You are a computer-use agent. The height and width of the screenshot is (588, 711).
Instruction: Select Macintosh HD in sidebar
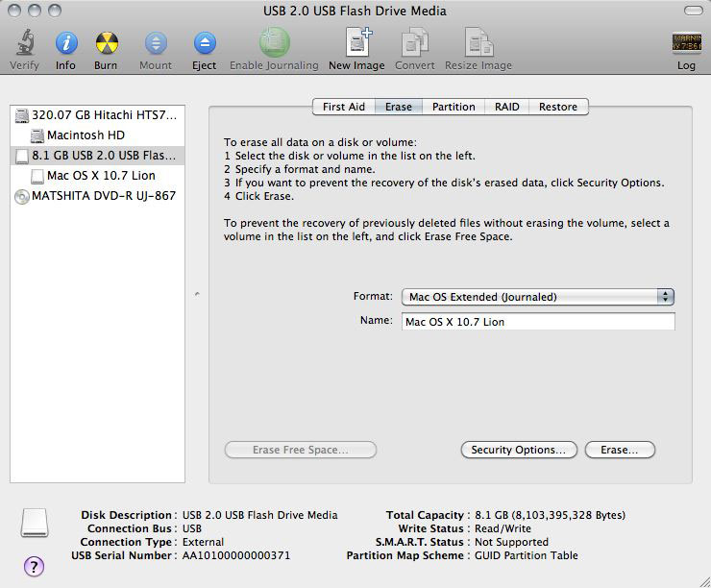tap(97, 135)
